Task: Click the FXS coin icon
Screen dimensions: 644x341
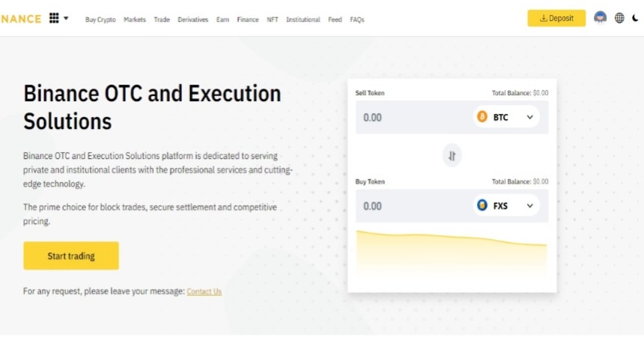Action: (482, 205)
